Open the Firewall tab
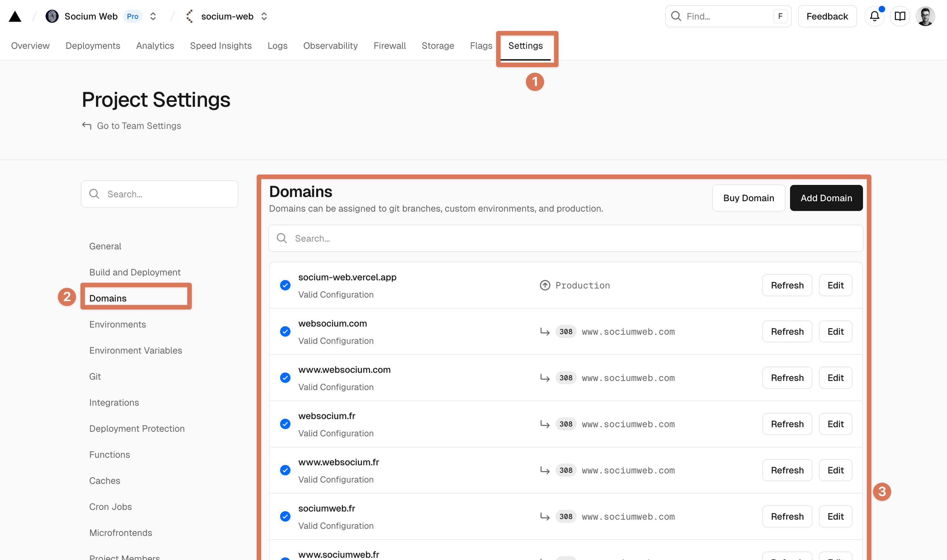 click(390, 45)
